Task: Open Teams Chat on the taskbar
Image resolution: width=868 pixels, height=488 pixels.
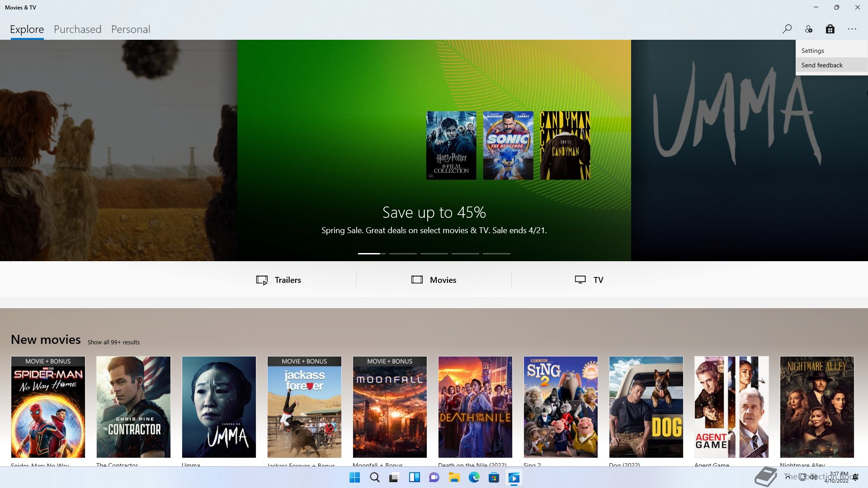Action: coord(434,478)
